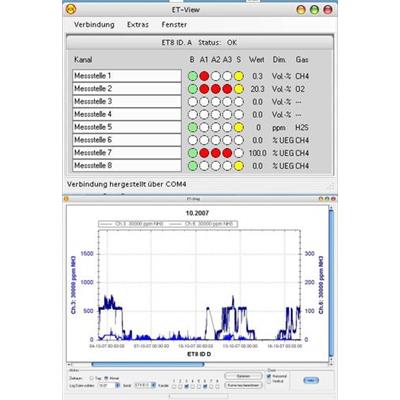Toggle the channel 3 checkbox
400x400 pixels.
point(187,386)
